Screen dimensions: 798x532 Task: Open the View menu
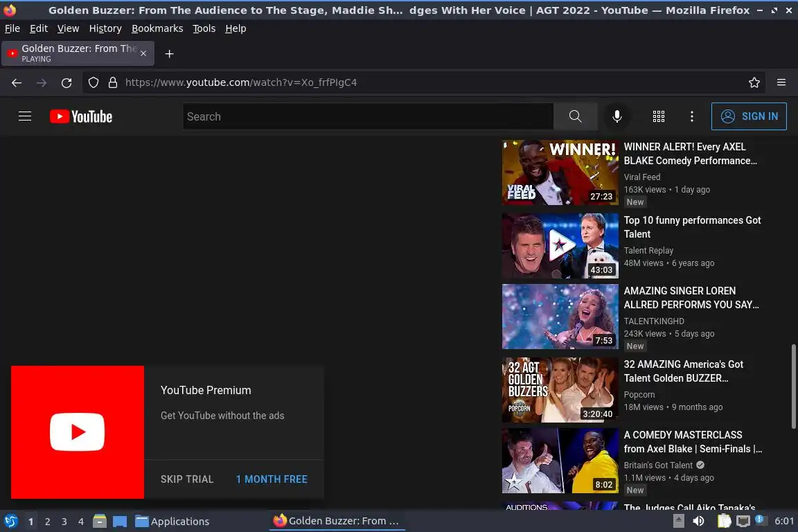(68, 28)
